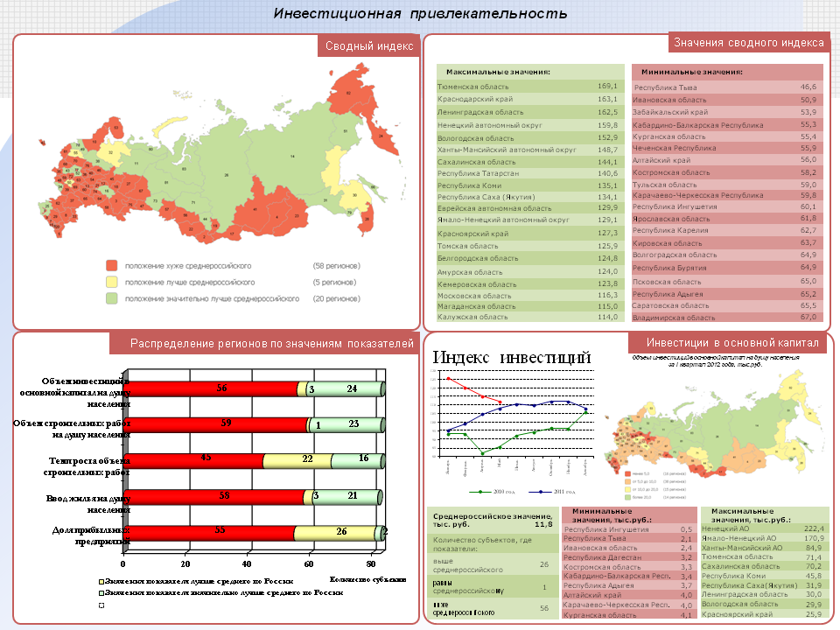Open the 'Сводный индекс' panel header

[x=369, y=46]
